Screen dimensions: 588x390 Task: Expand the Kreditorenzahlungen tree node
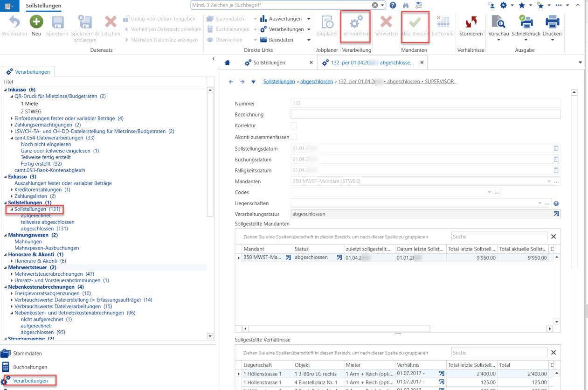point(12,190)
